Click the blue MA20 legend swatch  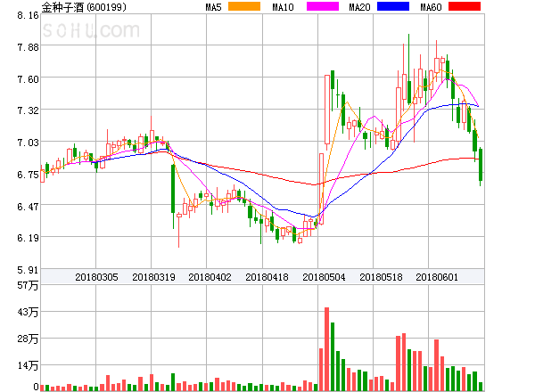click(x=393, y=6)
